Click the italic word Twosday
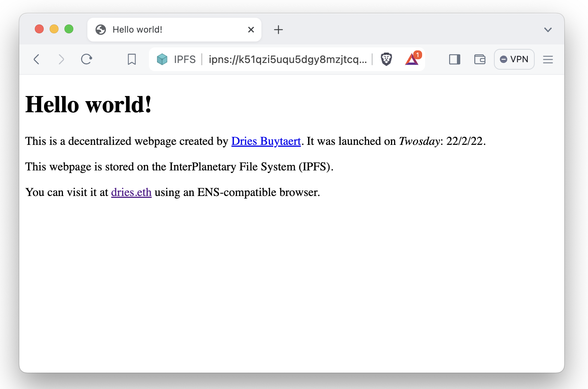588x389 pixels. (x=419, y=141)
